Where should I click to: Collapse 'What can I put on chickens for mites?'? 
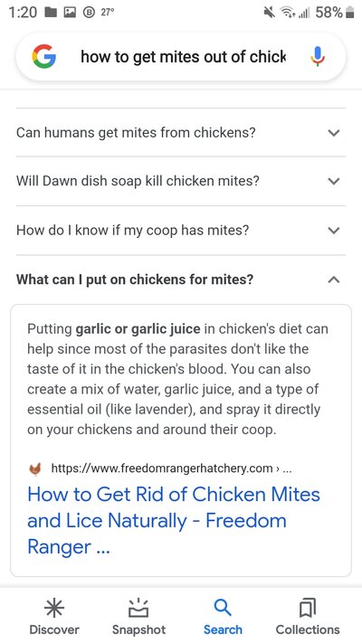[181, 279]
